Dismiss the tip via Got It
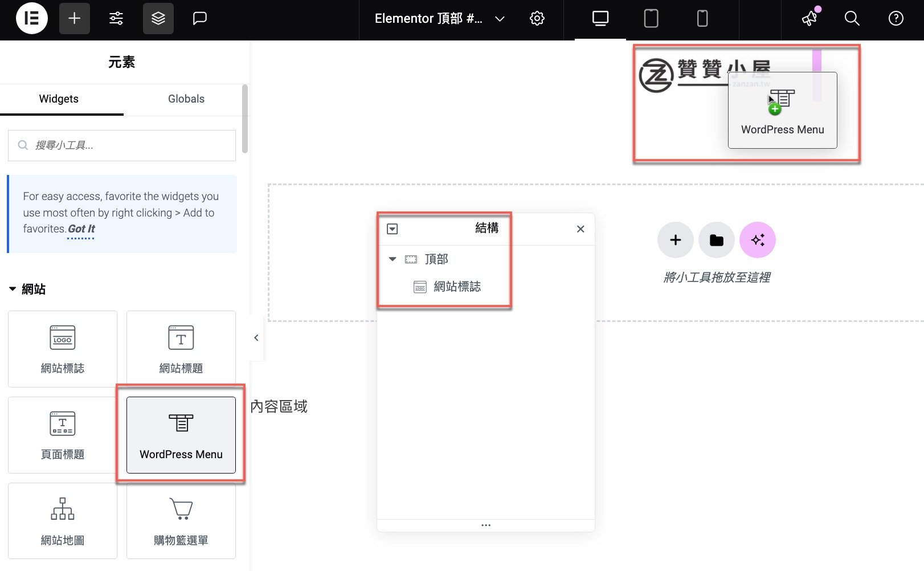This screenshot has width=924, height=571. click(x=81, y=229)
